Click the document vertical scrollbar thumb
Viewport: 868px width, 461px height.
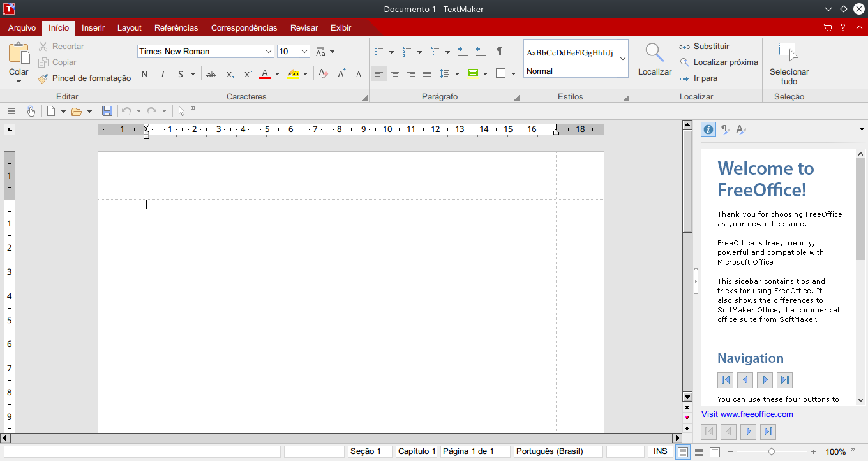[687, 181]
